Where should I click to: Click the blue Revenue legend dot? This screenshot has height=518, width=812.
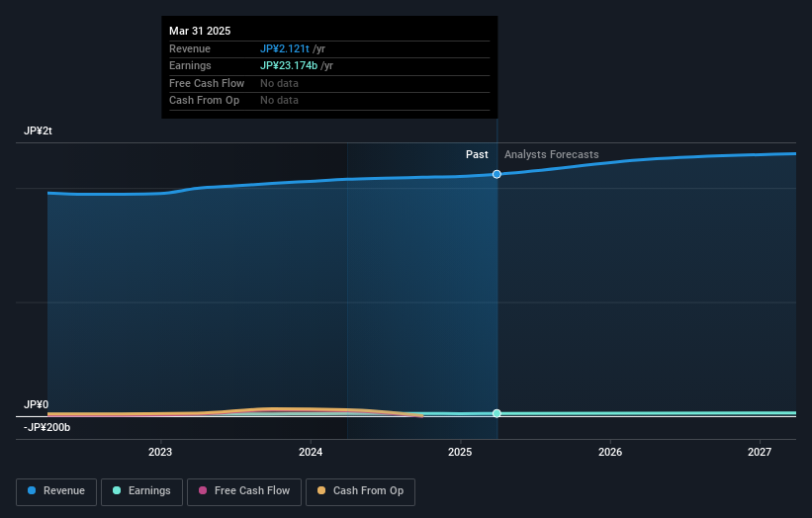tap(32, 490)
